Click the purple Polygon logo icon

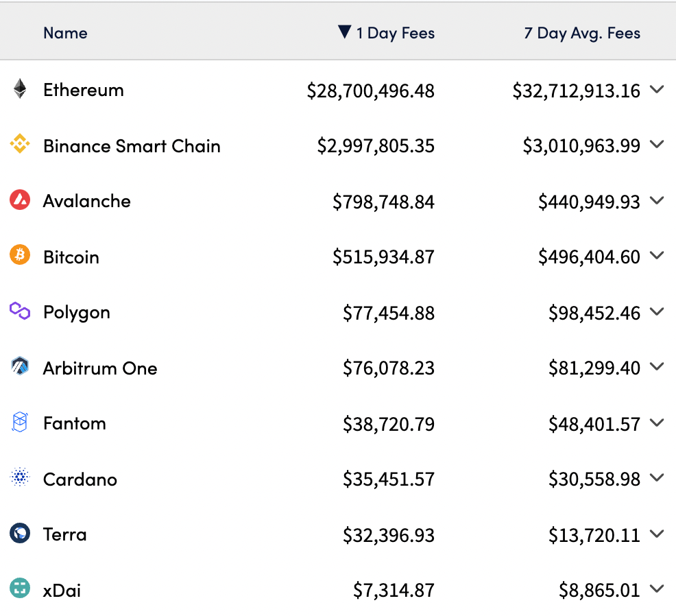point(20,311)
